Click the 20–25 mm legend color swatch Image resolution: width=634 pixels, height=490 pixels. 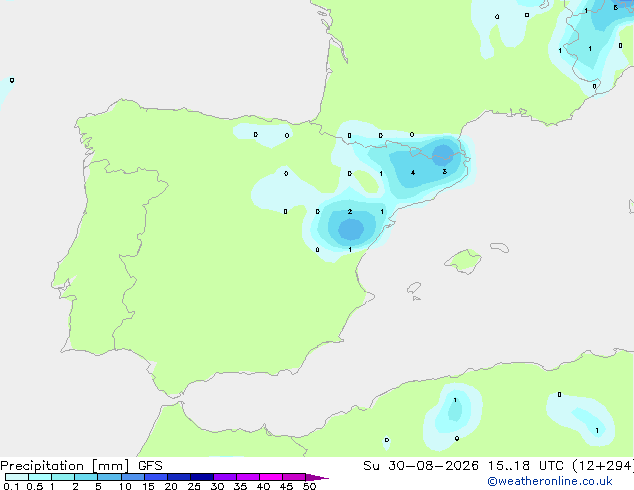tap(179, 477)
